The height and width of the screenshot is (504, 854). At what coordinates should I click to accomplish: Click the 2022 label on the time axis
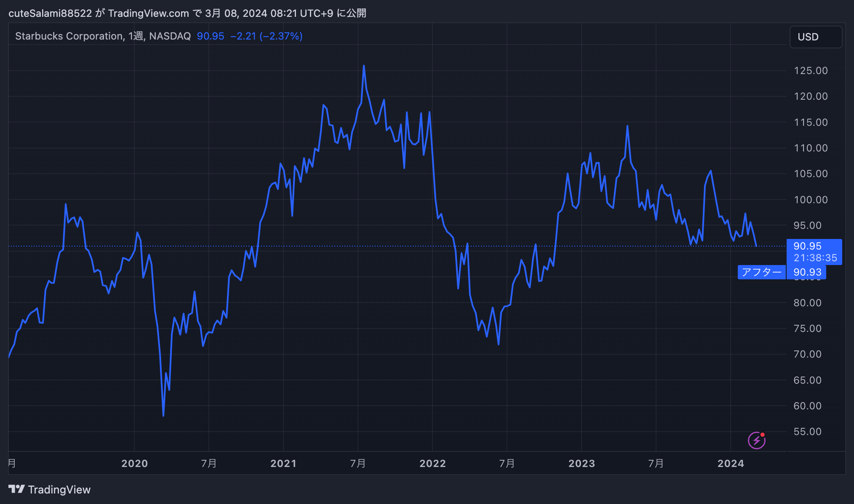(432, 464)
